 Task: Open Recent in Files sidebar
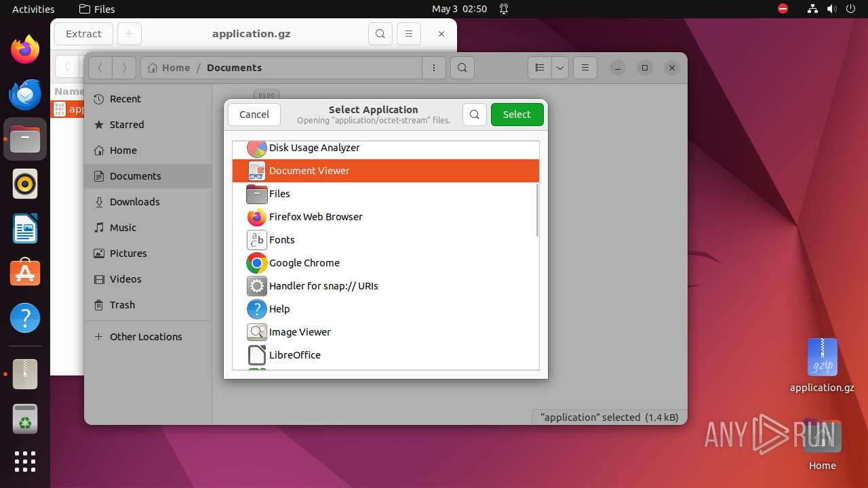click(148, 99)
